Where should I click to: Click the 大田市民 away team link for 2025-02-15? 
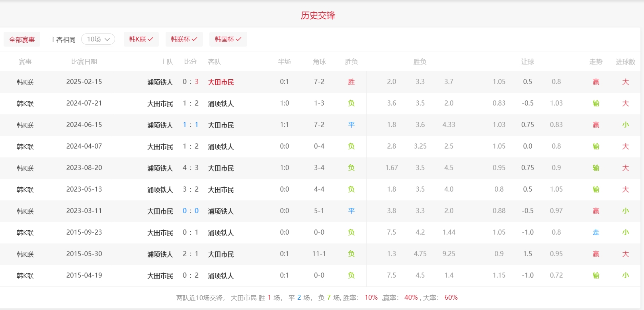221,82
